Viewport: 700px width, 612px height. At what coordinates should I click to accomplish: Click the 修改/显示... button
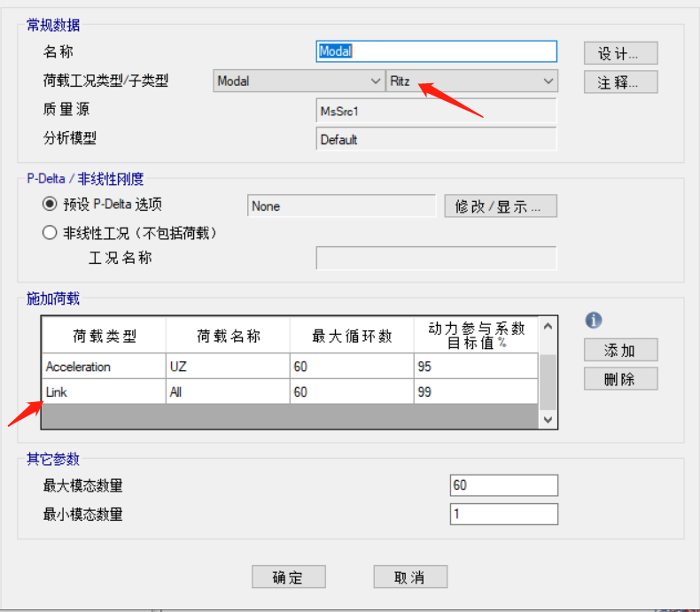(501, 205)
